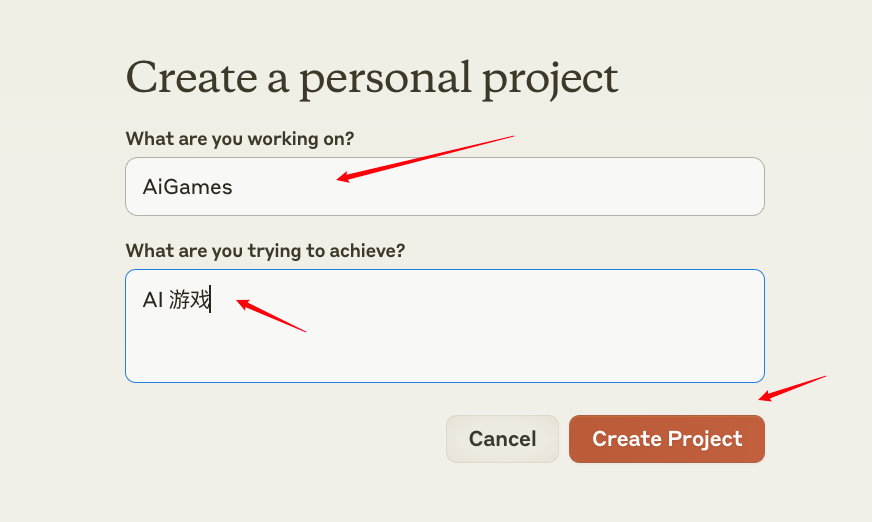This screenshot has width=872, height=522.
Task: Click the Create Project button
Action: pos(666,439)
